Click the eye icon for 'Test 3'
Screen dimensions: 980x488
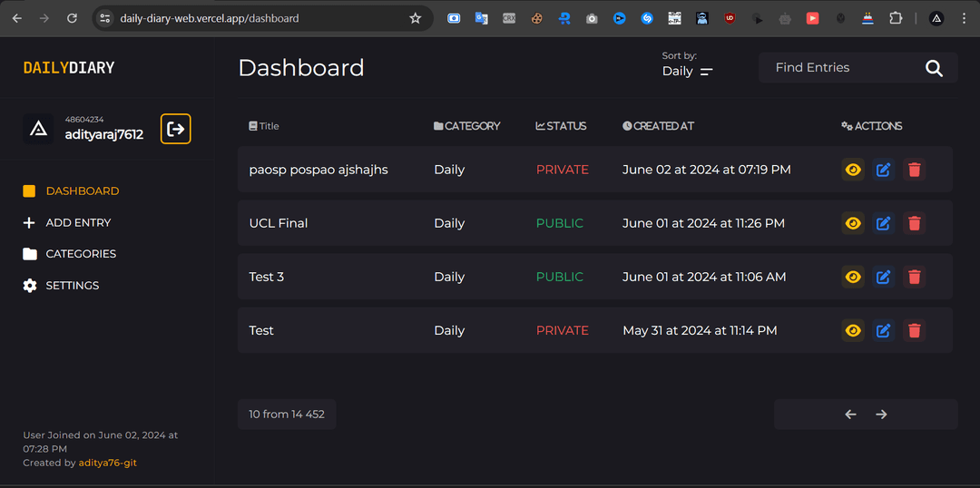[x=852, y=277]
